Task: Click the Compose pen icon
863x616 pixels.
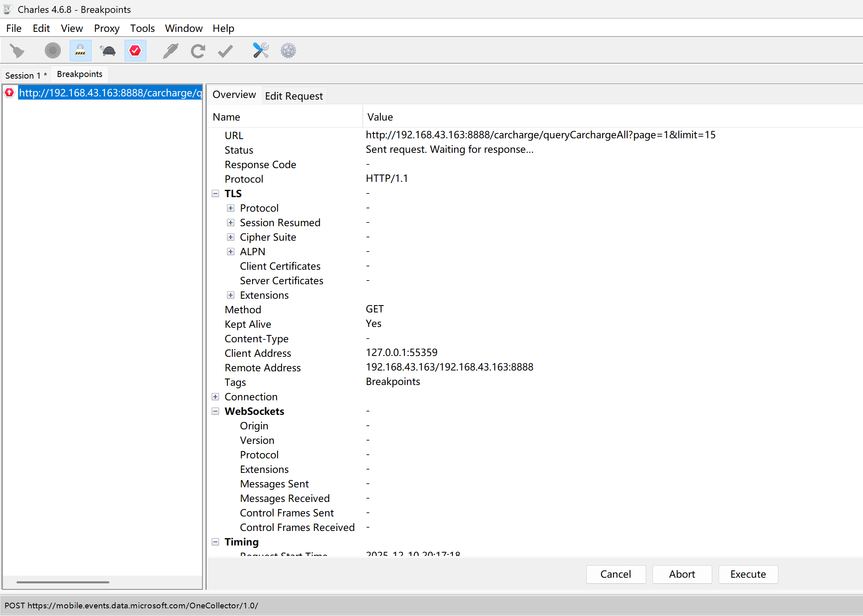Action: click(x=171, y=51)
